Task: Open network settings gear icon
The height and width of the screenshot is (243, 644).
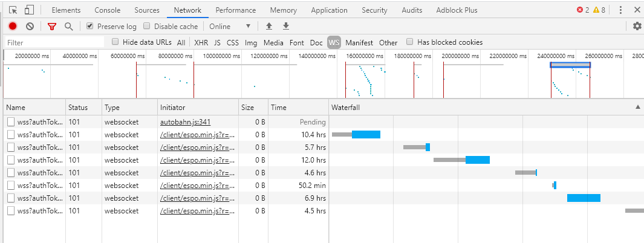Action: pos(637,27)
